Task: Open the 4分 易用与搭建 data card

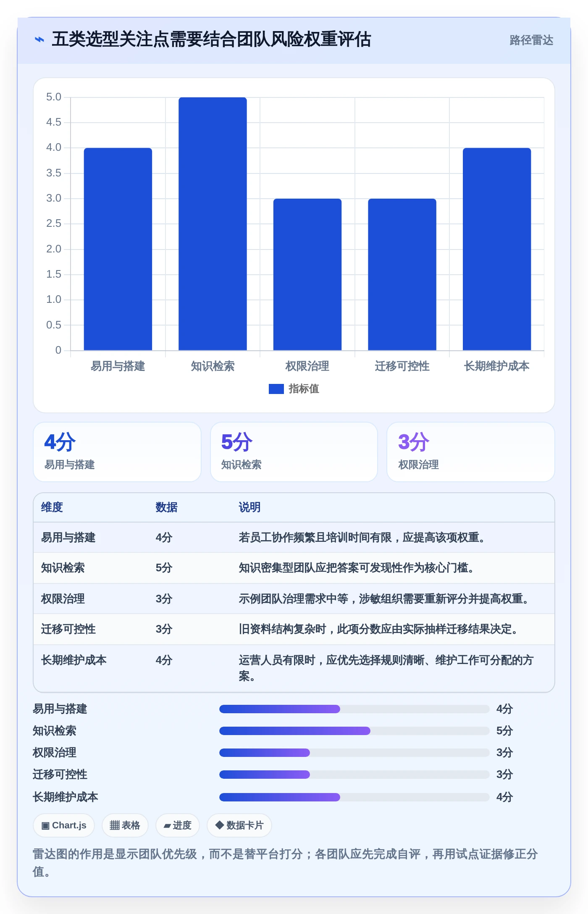Action: (117, 452)
